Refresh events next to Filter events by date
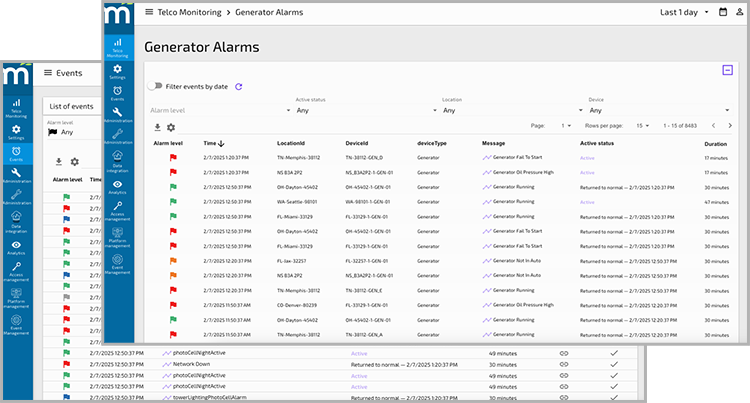 239,87
